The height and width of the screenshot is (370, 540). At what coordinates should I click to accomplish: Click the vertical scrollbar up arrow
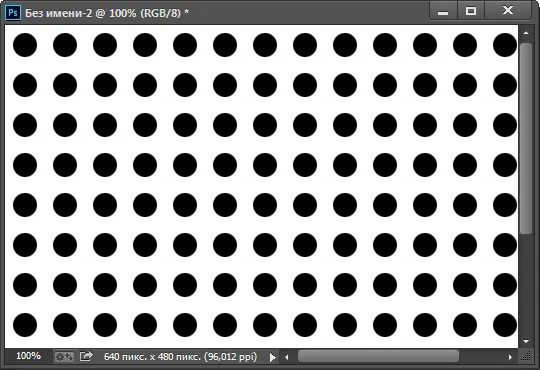[x=526, y=33]
